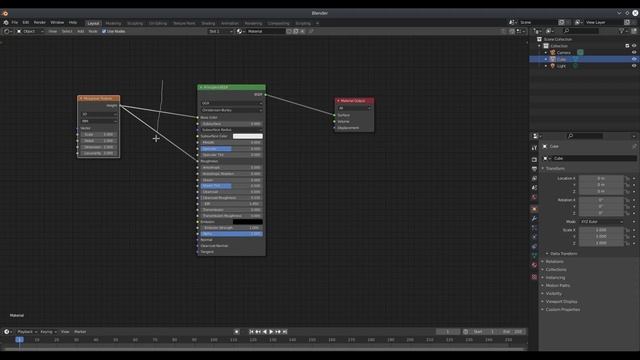The image size is (640, 360).
Task: Toggle the Use Nodes checkbox
Action: coord(104,31)
